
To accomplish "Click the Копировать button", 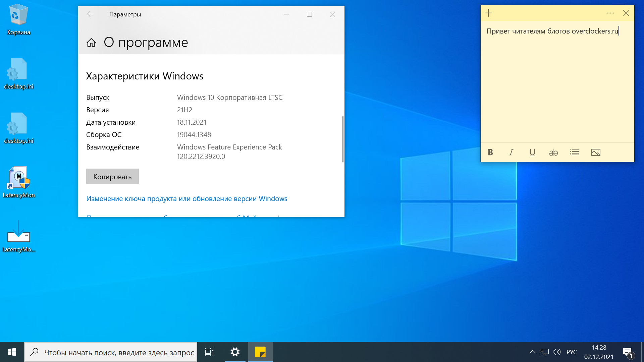I will [x=112, y=177].
